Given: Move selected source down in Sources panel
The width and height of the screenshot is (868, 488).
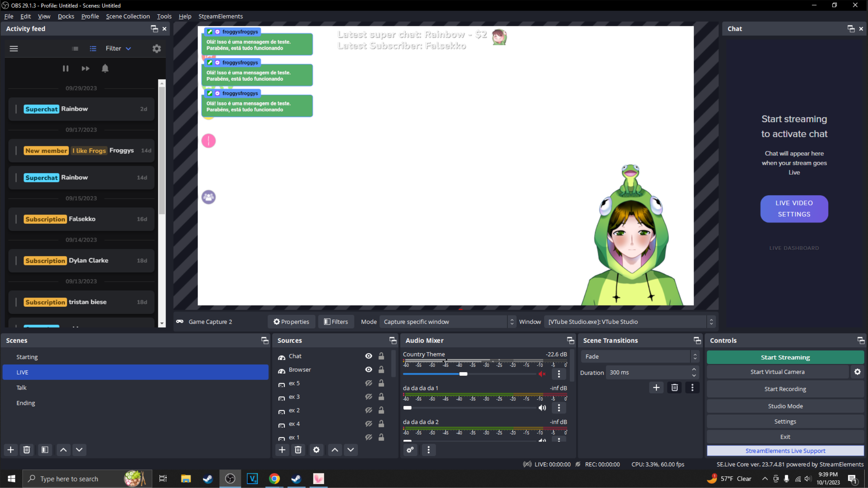Looking at the screenshot, I should 351,450.
